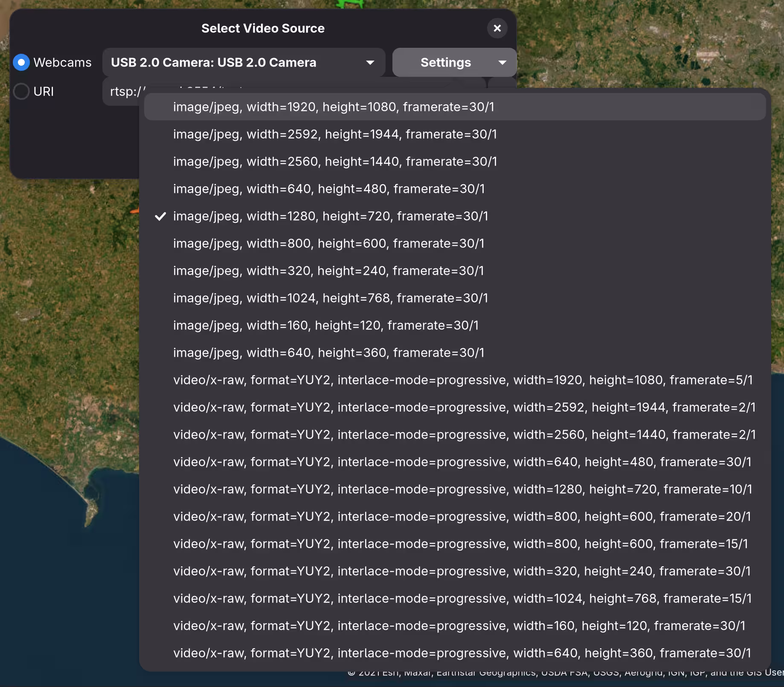Viewport: 784px width, 687px height.
Task: Select YUY2 raw 1920x1080 at 5fps
Action: pos(463,380)
